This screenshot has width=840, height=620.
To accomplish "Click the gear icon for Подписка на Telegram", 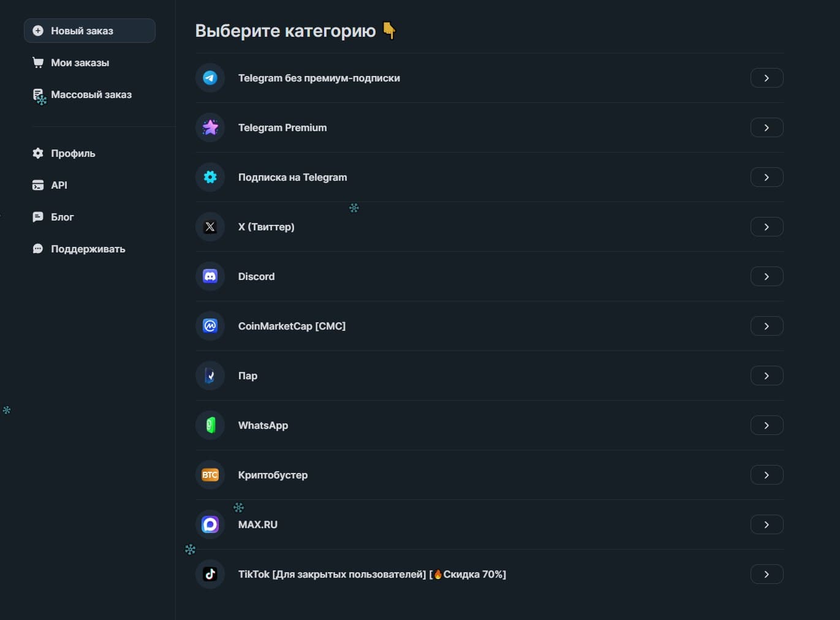I will pos(210,177).
